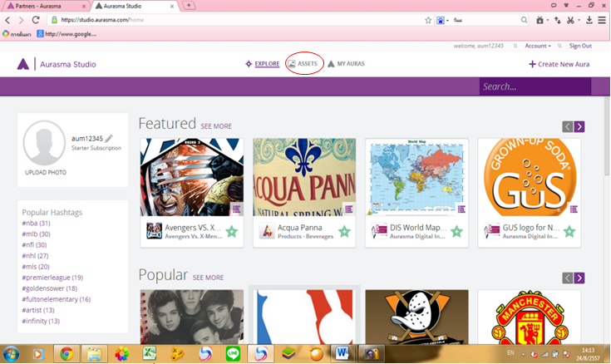Show next Featured auras arrow
This screenshot has height=364, width=611.
[x=579, y=126]
